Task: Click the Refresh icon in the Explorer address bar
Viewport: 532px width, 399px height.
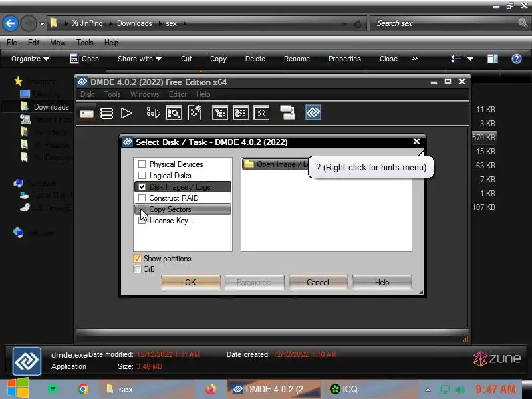Action: pos(358,24)
